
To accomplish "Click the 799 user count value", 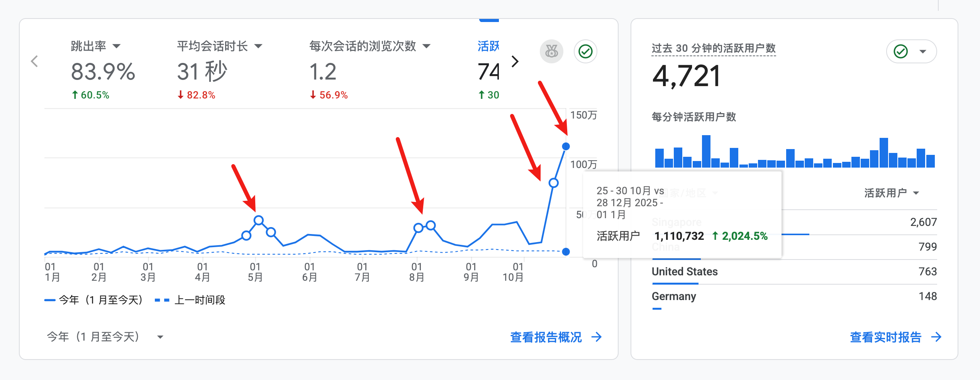I will coord(927,247).
